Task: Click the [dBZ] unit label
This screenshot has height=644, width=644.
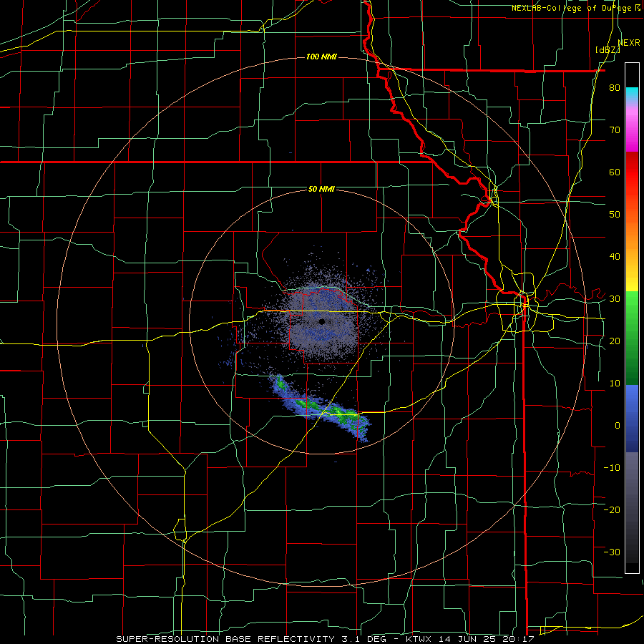Action: pyautogui.click(x=608, y=49)
